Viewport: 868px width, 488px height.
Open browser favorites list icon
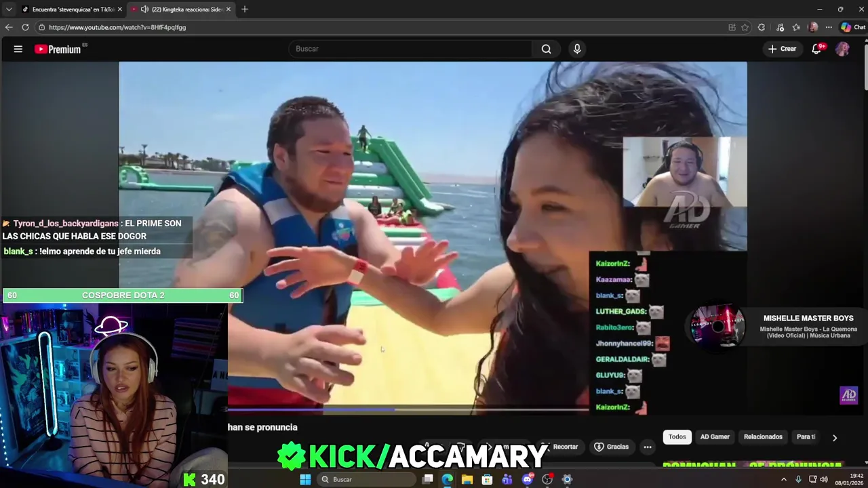796,27
